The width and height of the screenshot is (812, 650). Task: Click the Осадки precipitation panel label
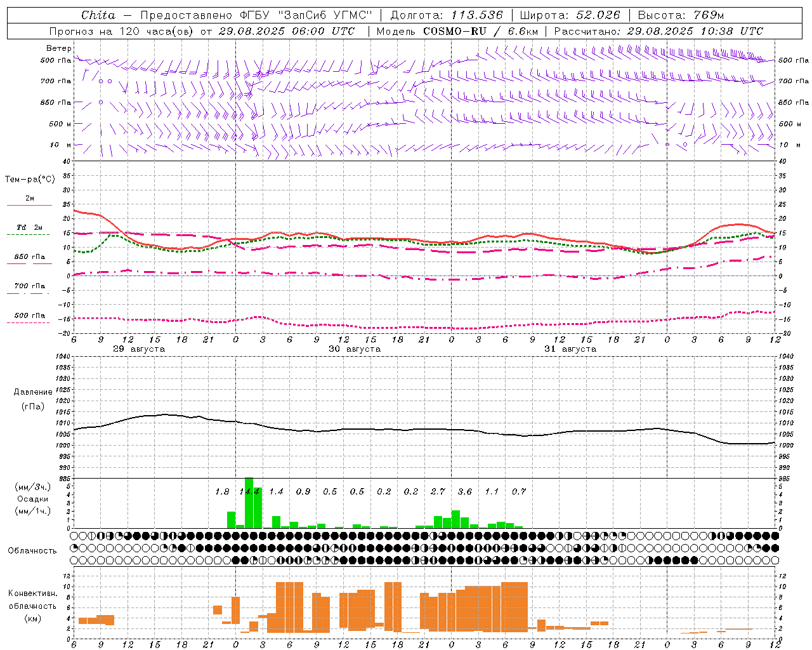point(32,499)
